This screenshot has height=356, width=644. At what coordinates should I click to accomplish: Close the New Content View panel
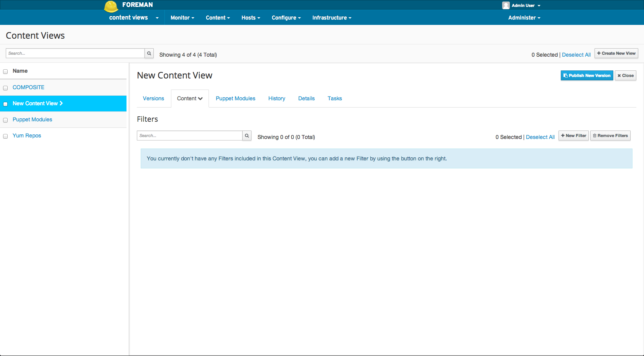click(626, 75)
